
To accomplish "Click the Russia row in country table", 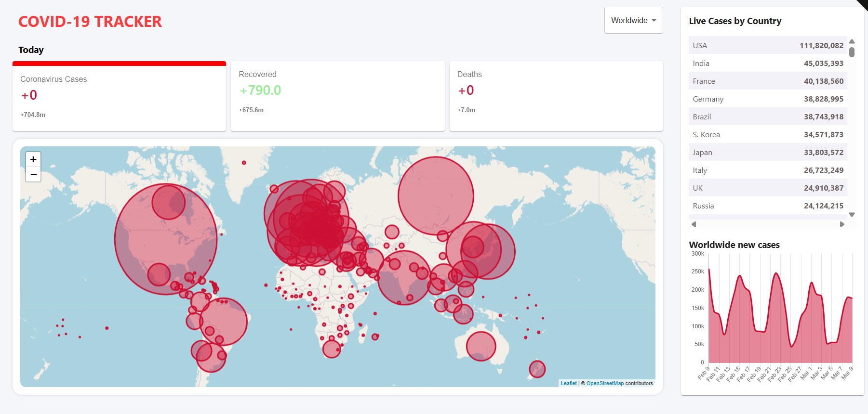I will [x=768, y=206].
